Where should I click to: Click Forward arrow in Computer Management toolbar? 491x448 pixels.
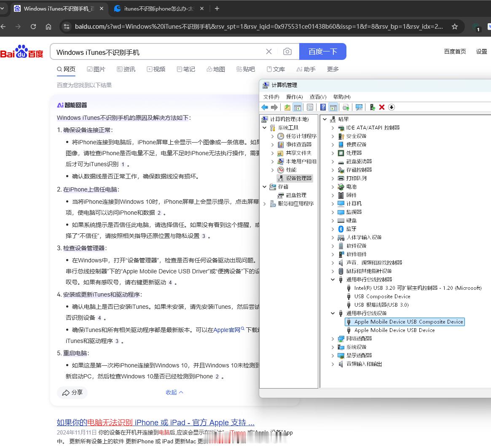pyautogui.click(x=274, y=108)
